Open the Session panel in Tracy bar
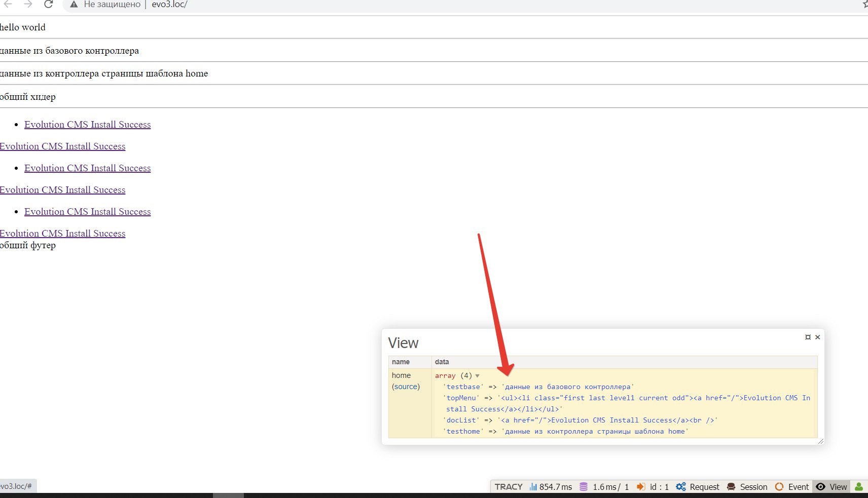The width and height of the screenshot is (868, 498). coord(747,487)
